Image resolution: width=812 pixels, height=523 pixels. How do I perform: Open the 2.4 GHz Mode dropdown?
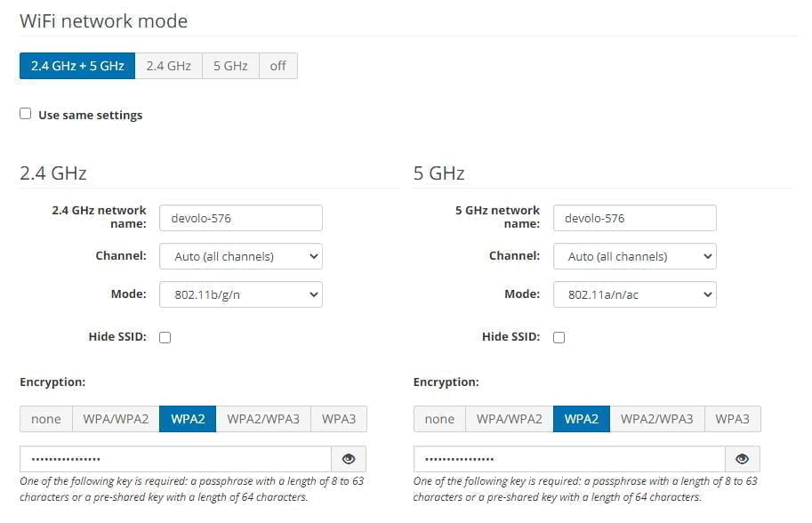[x=240, y=294]
